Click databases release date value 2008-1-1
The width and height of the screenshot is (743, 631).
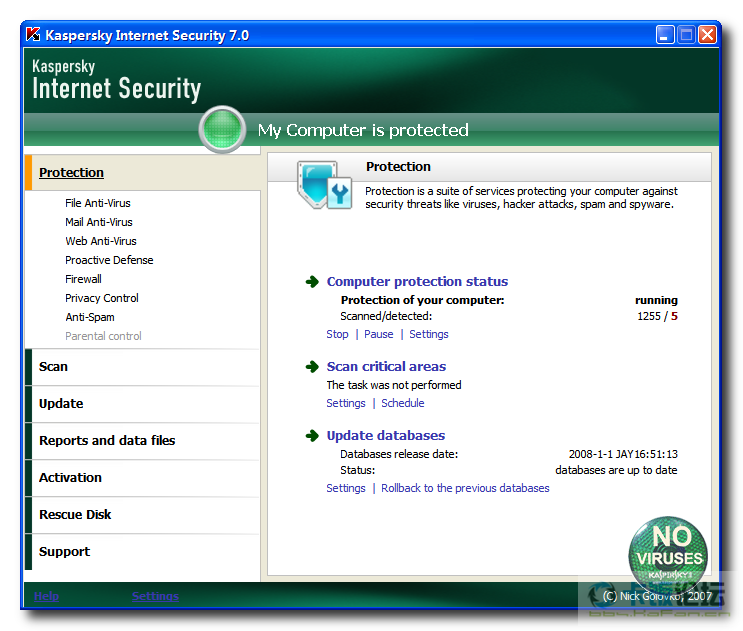623,454
